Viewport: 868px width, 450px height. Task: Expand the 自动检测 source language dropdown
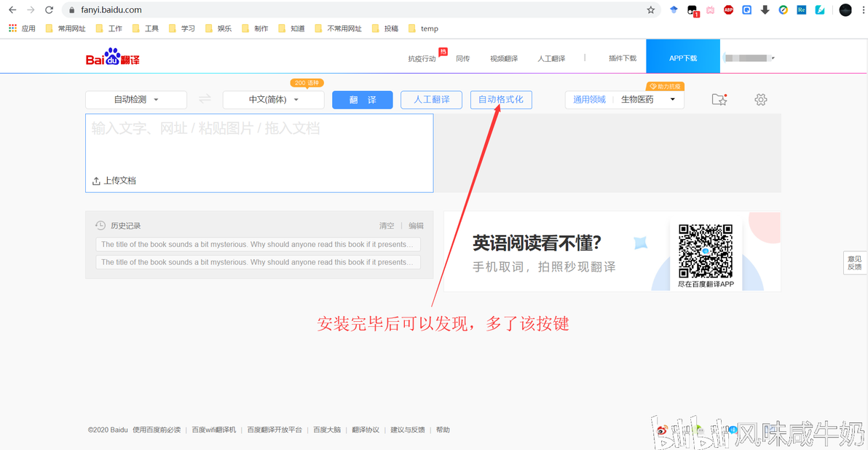click(136, 100)
